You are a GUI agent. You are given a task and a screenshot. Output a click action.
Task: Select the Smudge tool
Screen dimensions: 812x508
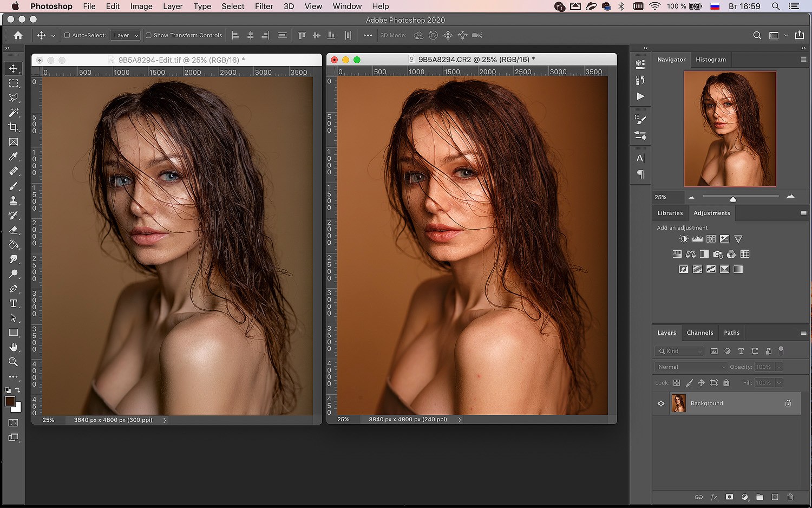click(x=14, y=259)
